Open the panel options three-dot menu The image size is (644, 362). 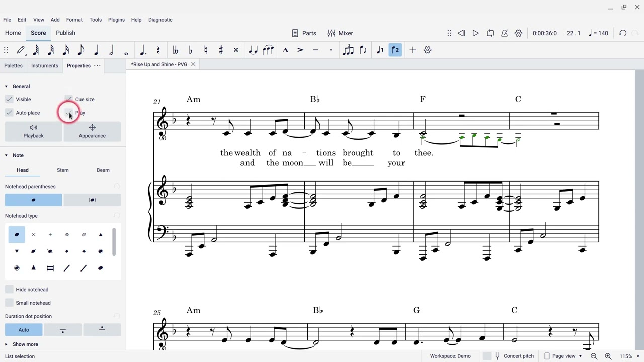pos(97,66)
